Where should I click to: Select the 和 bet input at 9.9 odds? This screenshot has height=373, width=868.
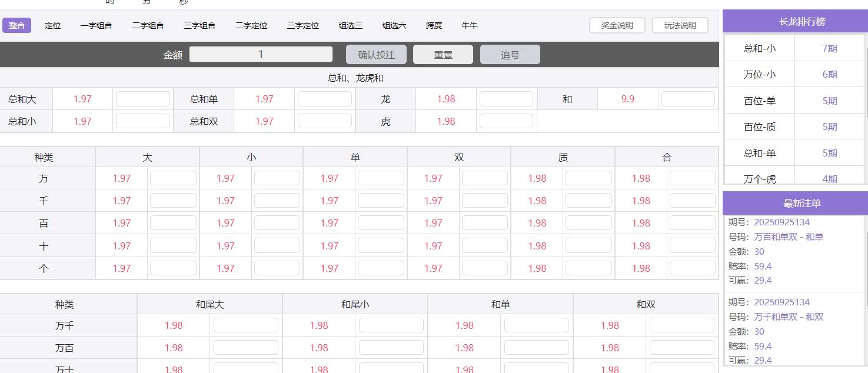(688, 99)
